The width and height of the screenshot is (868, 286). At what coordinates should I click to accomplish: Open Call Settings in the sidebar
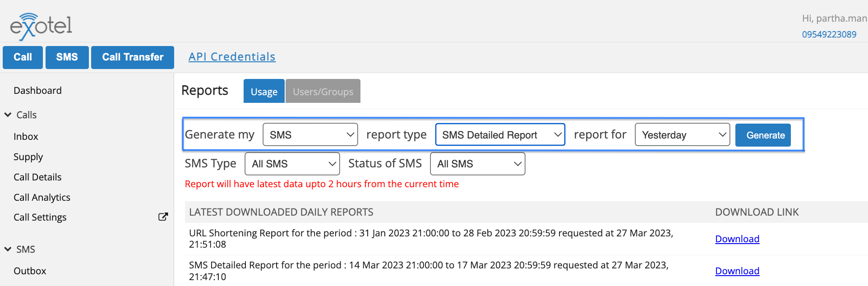(x=40, y=217)
